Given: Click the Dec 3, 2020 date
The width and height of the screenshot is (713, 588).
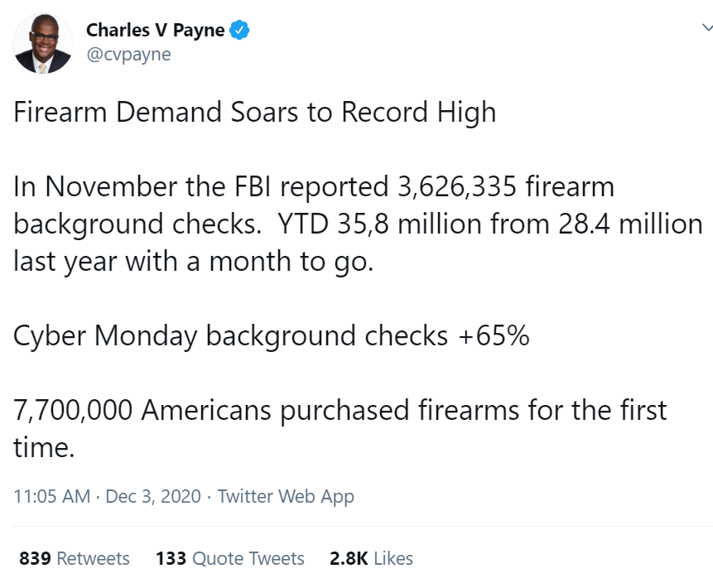Looking at the screenshot, I should point(153,496).
